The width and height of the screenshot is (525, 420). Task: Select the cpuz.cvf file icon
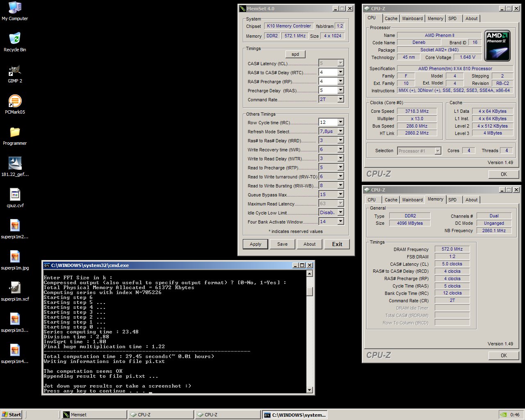(15, 198)
